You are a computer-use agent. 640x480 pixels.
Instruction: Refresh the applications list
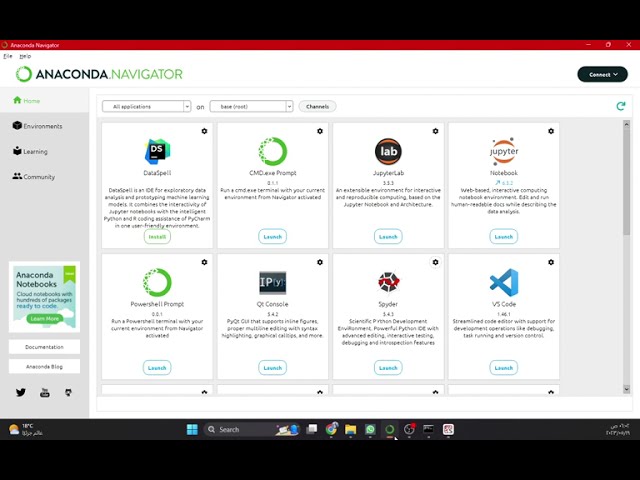point(621,106)
